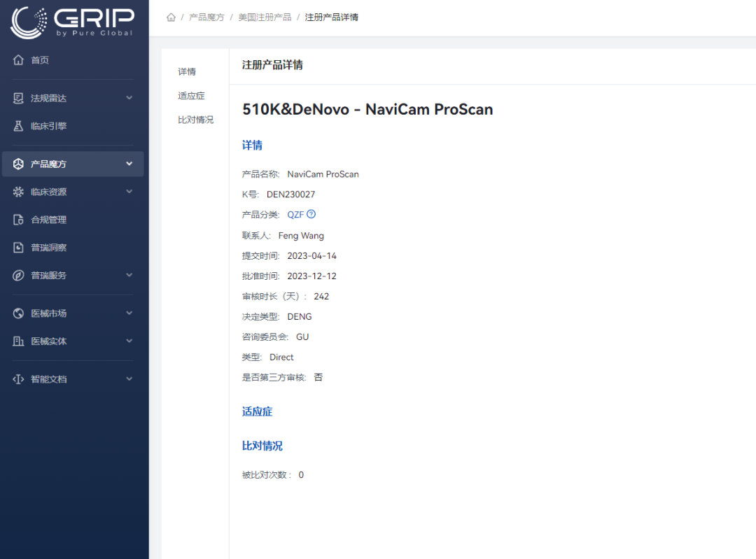Click the 医械市场 globe icon

18,313
